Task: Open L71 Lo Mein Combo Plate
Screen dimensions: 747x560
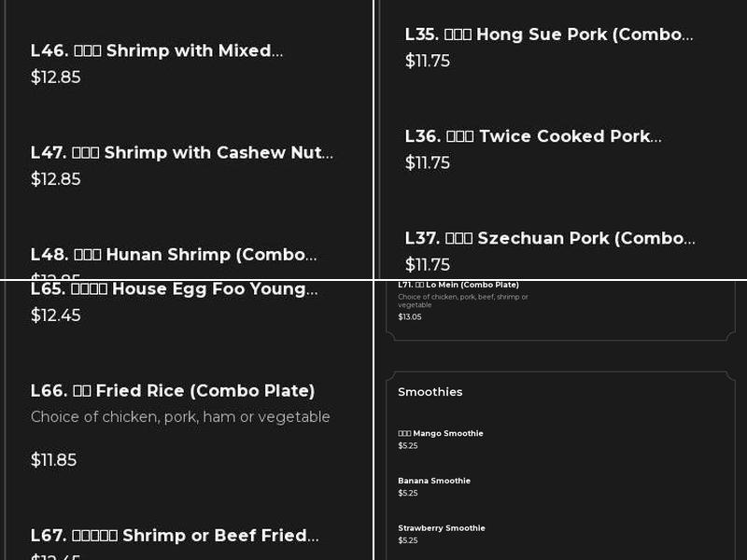Action: click(458, 285)
